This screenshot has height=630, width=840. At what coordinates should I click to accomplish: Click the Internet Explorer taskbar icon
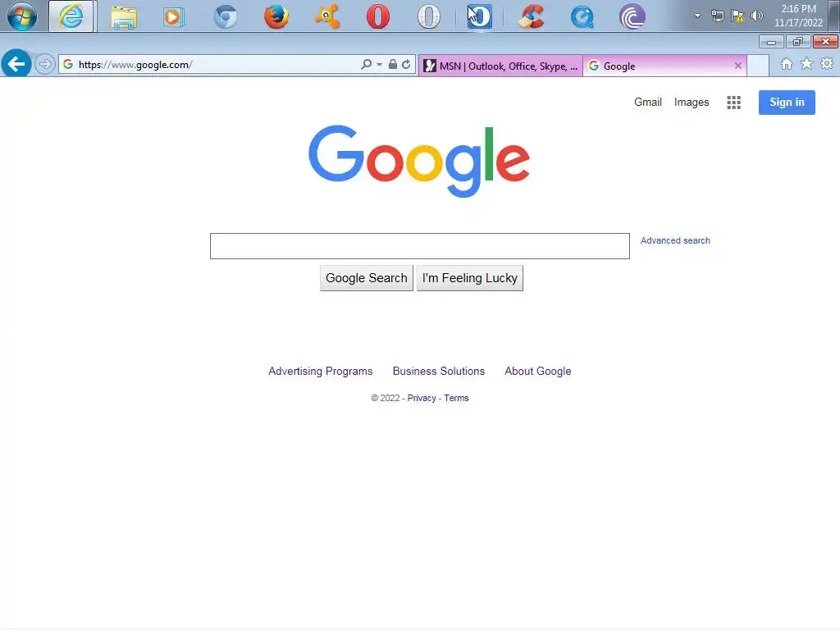[x=72, y=16]
